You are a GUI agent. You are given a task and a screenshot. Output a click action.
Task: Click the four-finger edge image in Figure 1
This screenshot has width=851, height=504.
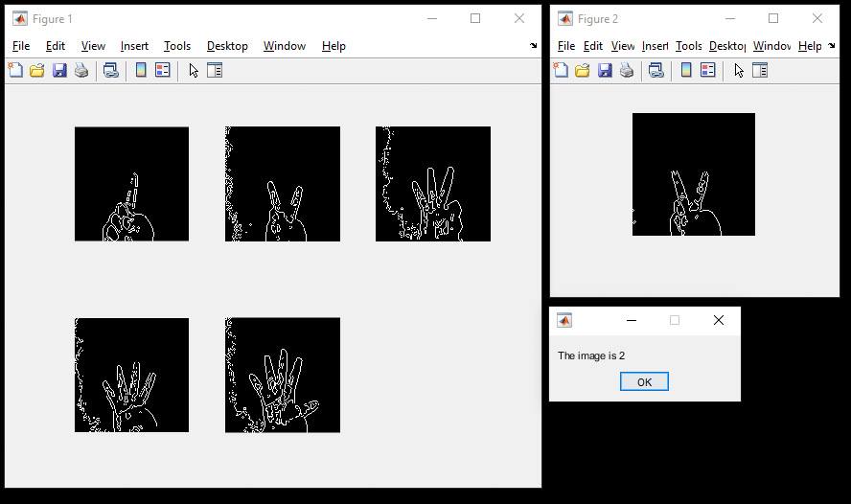click(132, 375)
